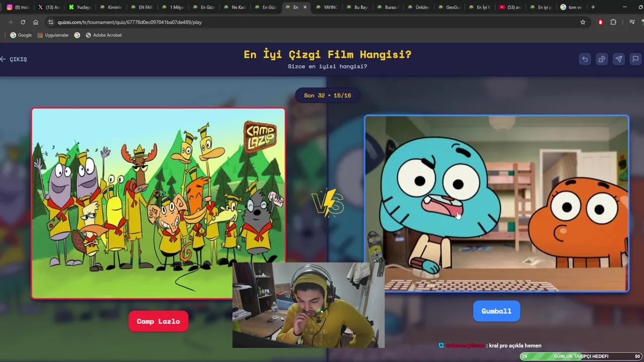Image resolution: width=644 pixels, height=362 pixels.
Task: Click the browser forward arrow
Action: pyautogui.click(x=10, y=22)
